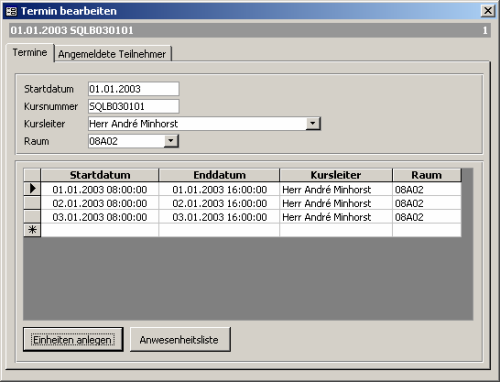The width and height of the screenshot is (500, 382).
Task: Click the Einheiten anlegen button
Action: [x=73, y=339]
